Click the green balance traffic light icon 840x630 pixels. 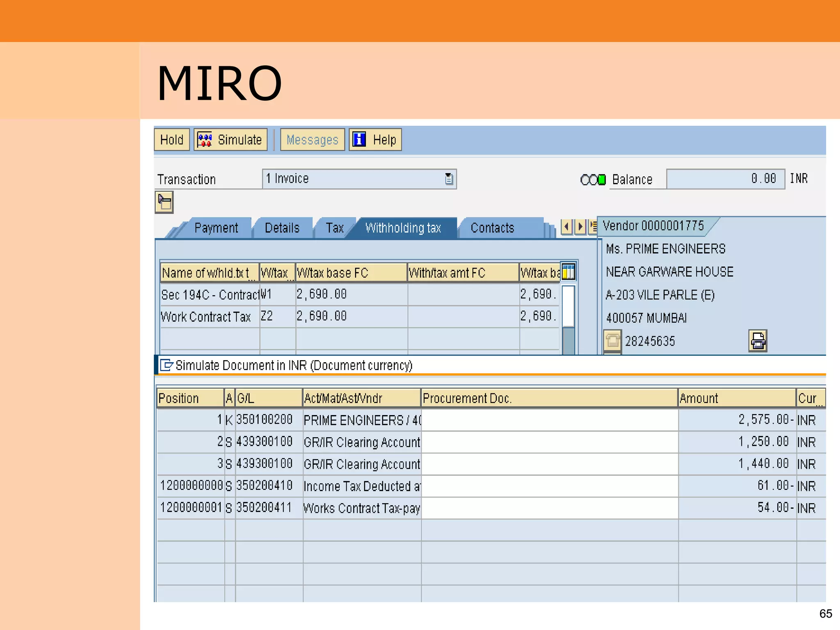pos(602,180)
